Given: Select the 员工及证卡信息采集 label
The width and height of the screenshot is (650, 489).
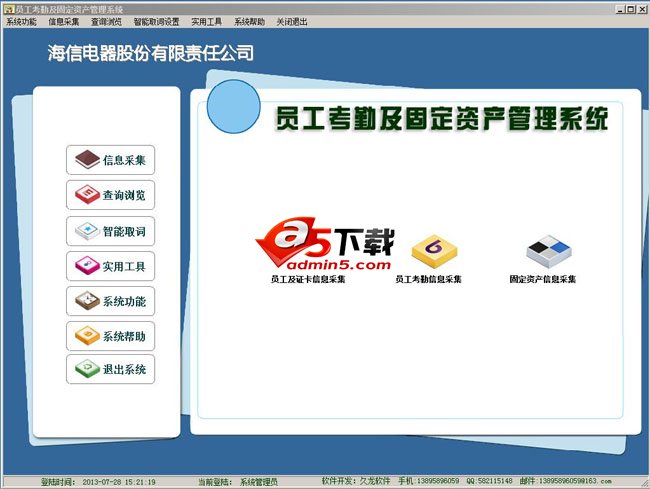Looking at the screenshot, I should pyautogui.click(x=308, y=279).
